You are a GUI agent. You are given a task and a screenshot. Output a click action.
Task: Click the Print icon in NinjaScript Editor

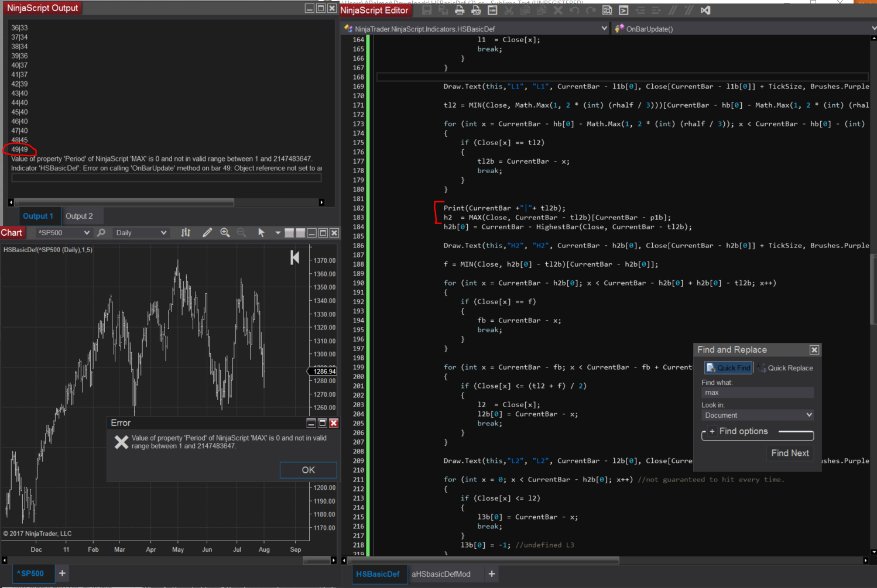[460, 10]
